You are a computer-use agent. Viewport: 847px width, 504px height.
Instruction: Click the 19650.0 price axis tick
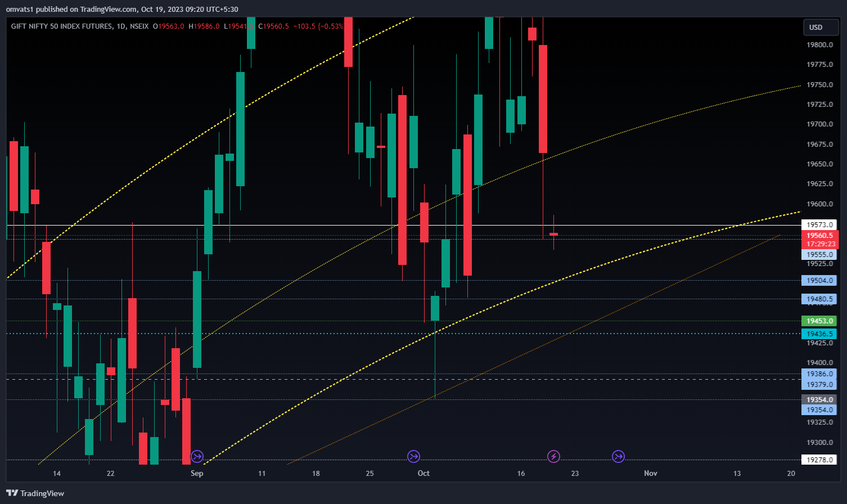tap(819, 164)
